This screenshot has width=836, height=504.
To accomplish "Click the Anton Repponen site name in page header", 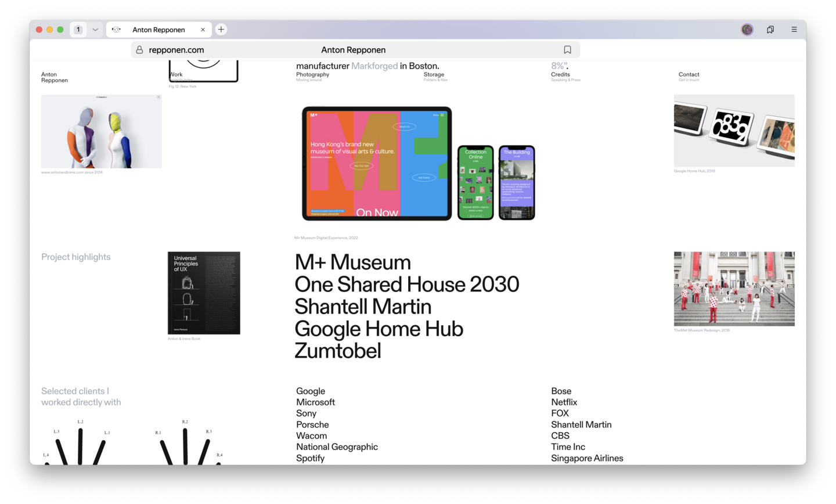I will pyautogui.click(x=55, y=77).
